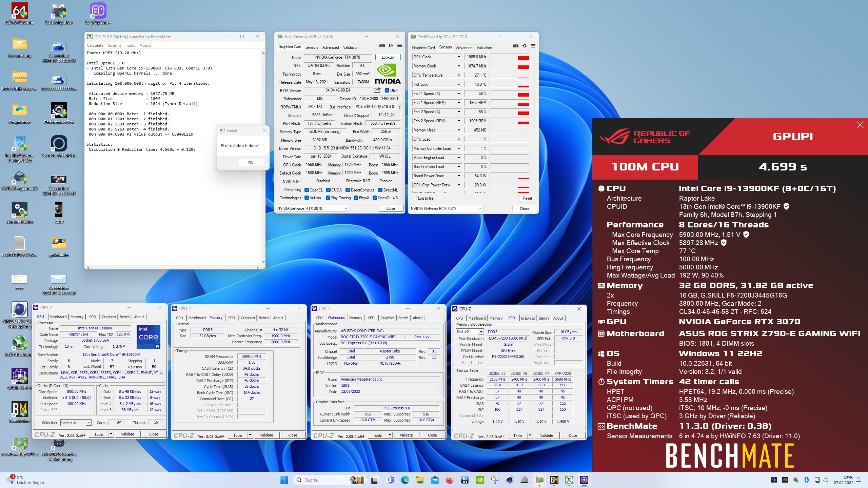Click CPU-Z icon in taskbar
This screenshot has width=868, height=488.
click(584, 480)
